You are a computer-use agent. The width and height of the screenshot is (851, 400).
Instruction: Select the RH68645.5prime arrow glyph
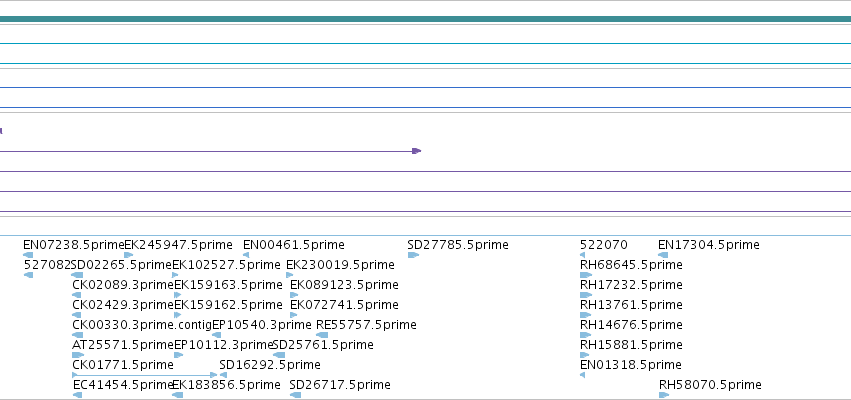[586, 275]
